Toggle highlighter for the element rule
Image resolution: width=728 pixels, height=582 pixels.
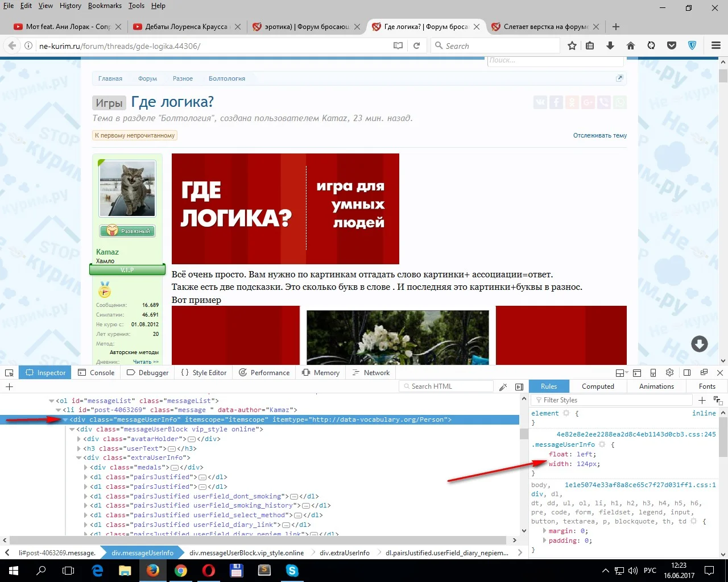(566, 413)
